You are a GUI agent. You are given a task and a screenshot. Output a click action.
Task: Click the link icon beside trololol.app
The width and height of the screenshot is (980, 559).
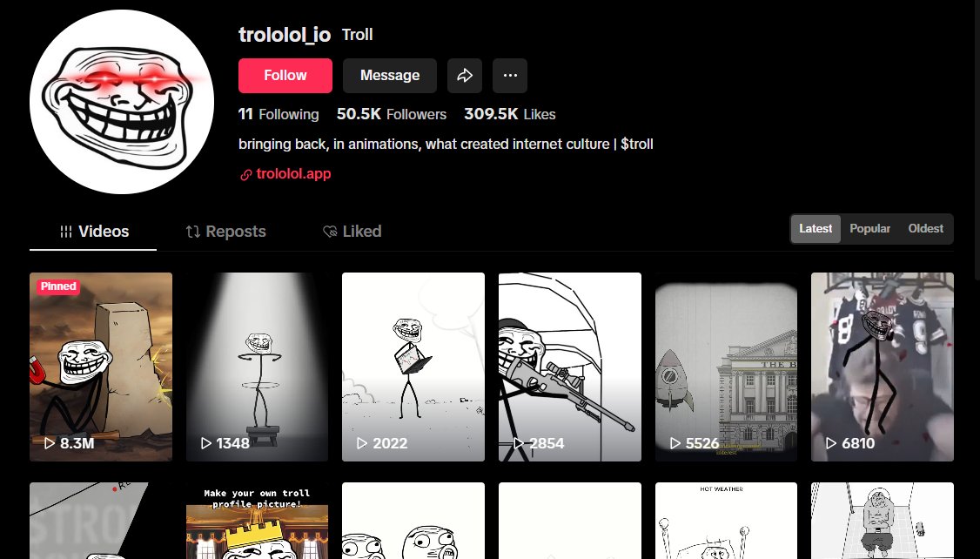(246, 174)
